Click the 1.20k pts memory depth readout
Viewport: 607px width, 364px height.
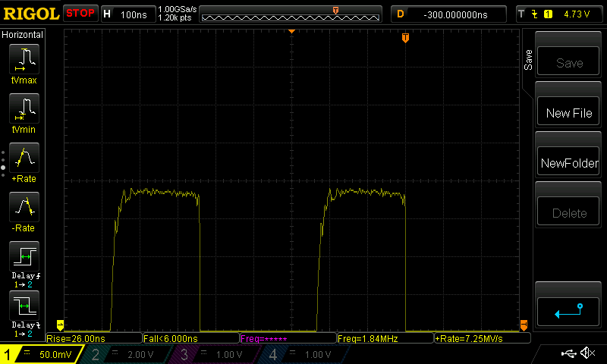175,17
